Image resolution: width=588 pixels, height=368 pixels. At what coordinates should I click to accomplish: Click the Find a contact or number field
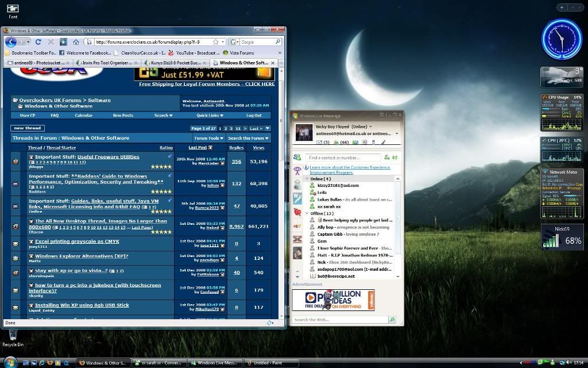[343, 158]
